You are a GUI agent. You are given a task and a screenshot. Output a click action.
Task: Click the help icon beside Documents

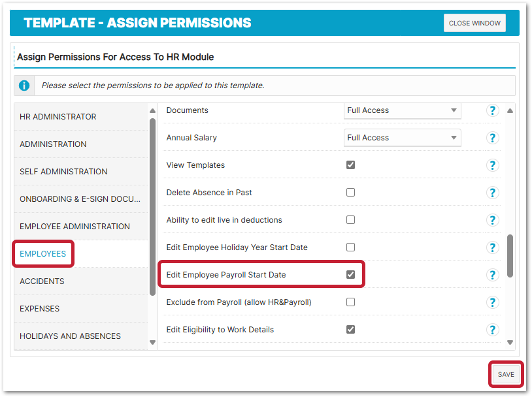point(492,111)
